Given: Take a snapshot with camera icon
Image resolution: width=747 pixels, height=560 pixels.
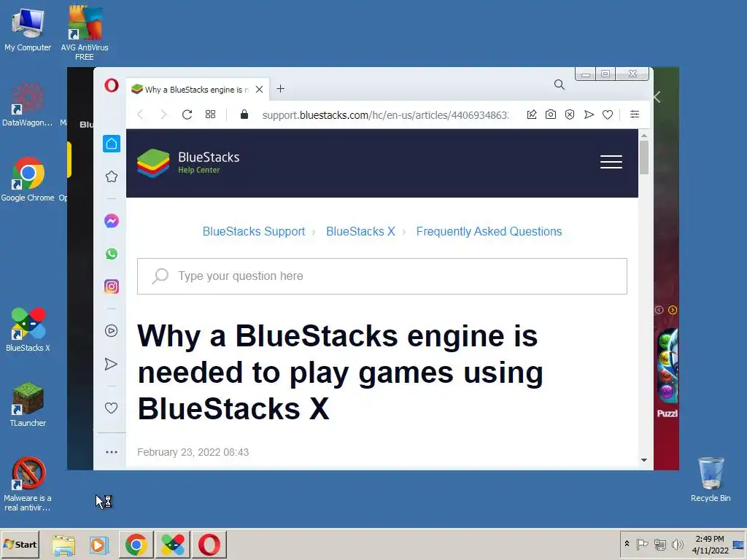Looking at the screenshot, I should [x=551, y=114].
